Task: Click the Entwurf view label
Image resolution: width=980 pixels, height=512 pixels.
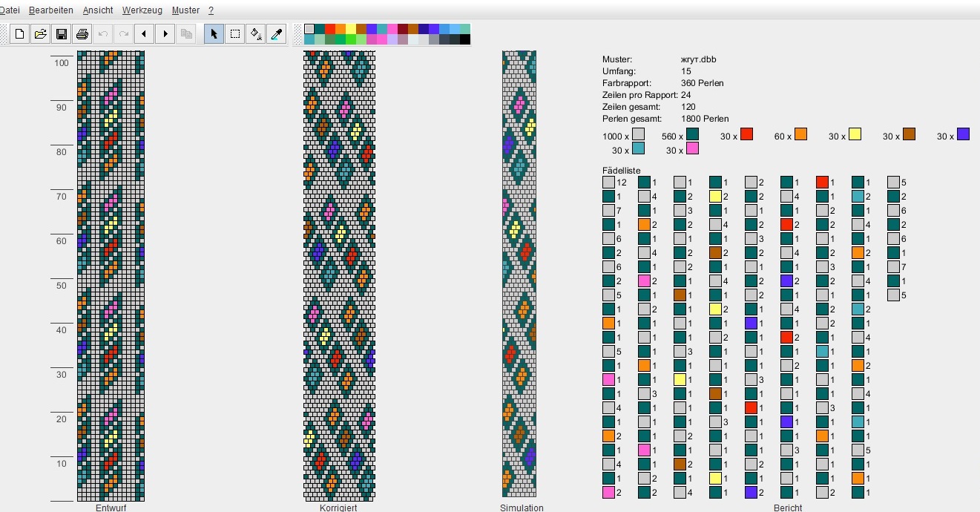Action: (111, 508)
